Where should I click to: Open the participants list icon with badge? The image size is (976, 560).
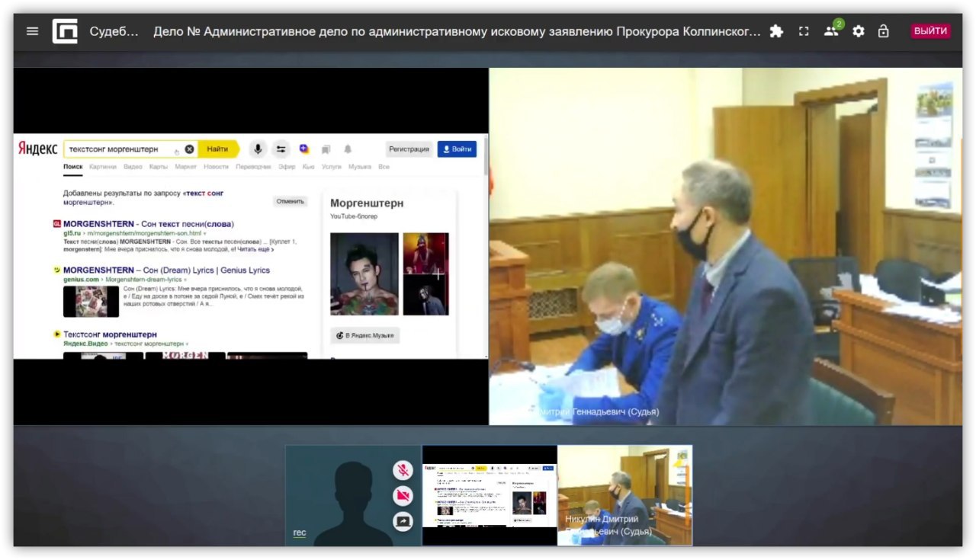pos(832,30)
